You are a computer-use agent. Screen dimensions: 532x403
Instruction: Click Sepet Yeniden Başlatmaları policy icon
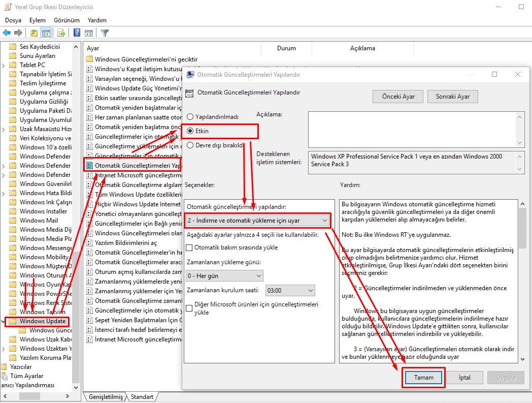89,320
